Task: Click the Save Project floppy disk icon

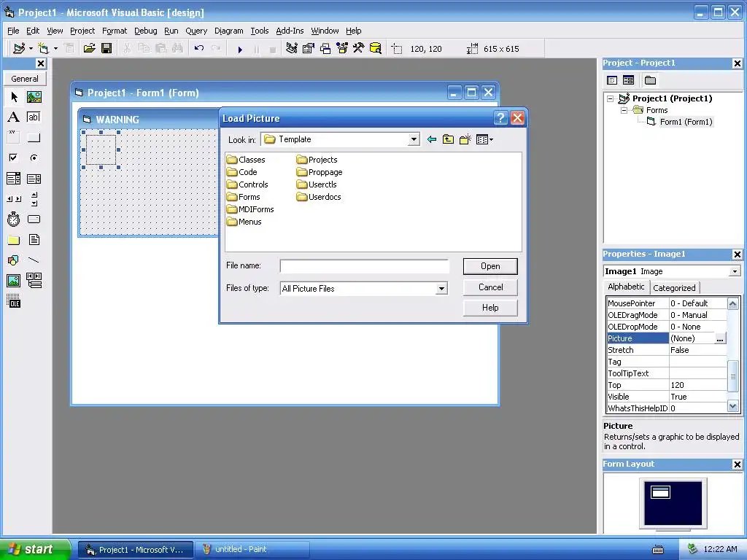Action: pos(107,49)
